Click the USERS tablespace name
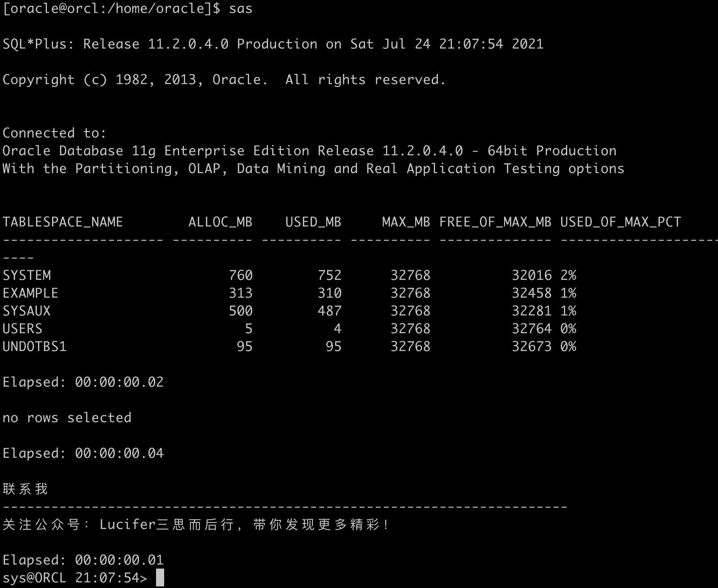Viewport: 718px width, 588px height. pos(23,329)
